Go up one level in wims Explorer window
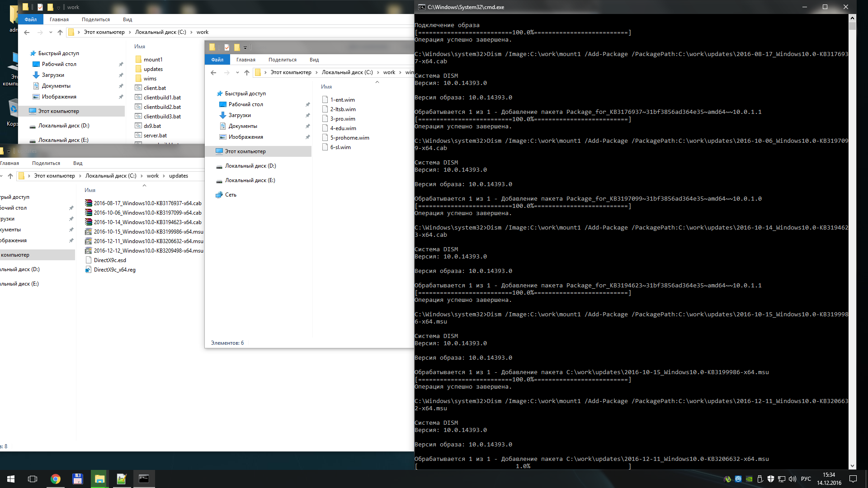 click(x=246, y=72)
